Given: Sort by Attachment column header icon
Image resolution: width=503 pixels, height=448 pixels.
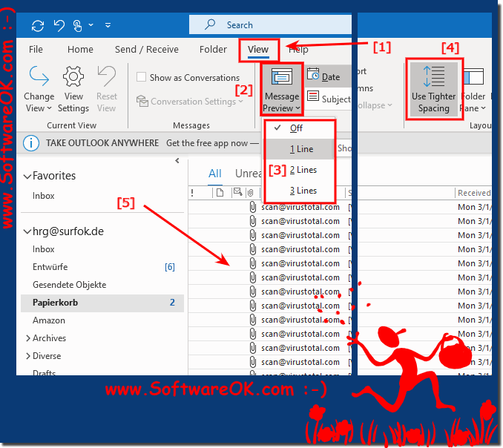Looking at the screenshot, I should 251,193.
